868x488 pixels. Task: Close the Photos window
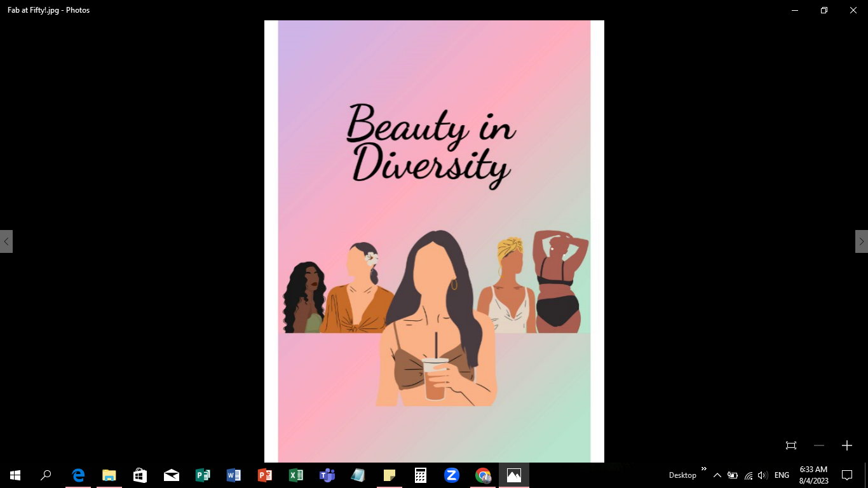tap(853, 10)
